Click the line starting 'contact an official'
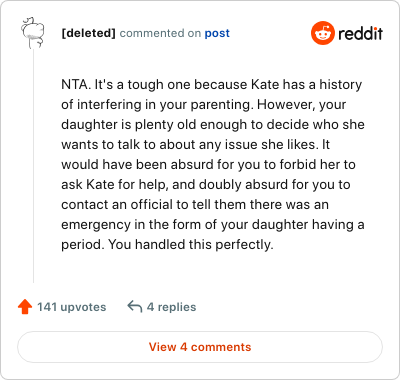400x380 pixels. (x=195, y=205)
